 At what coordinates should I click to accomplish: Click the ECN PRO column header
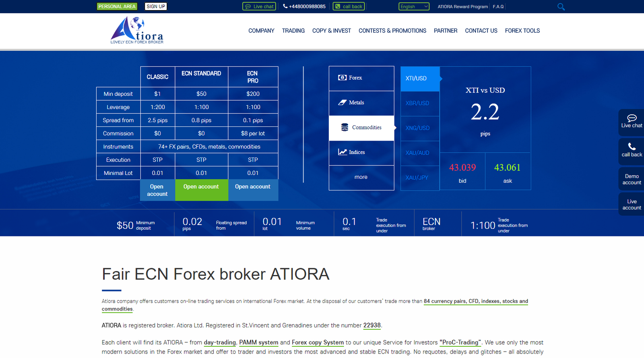tap(253, 77)
